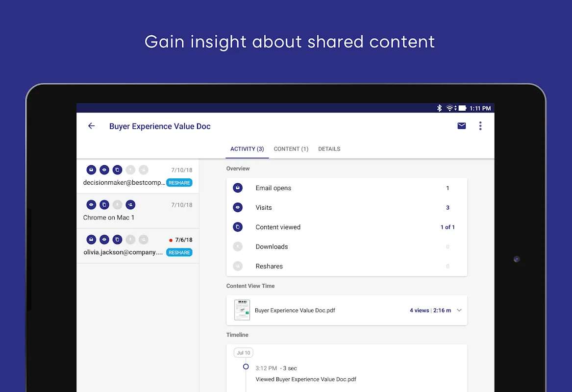Switch to the ACTIVITY (3) tab
The width and height of the screenshot is (572, 392).
tap(247, 149)
